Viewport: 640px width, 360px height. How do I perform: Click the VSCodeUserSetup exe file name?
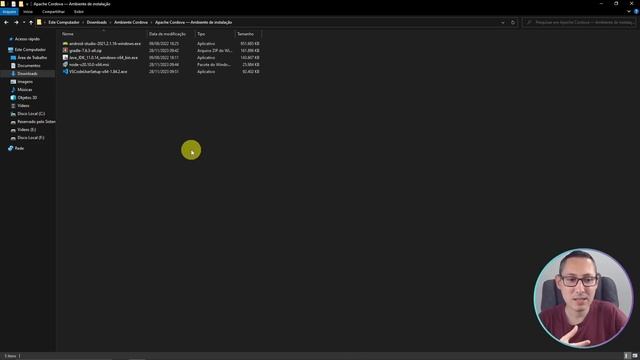98,71
